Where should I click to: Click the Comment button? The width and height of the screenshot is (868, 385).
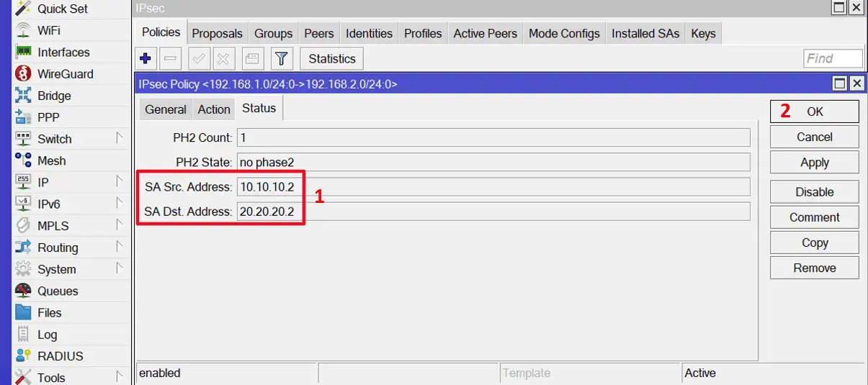pos(815,217)
